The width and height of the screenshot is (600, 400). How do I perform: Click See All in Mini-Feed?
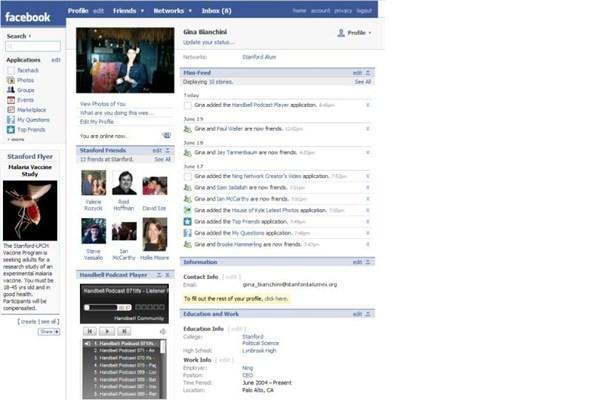[362, 82]
